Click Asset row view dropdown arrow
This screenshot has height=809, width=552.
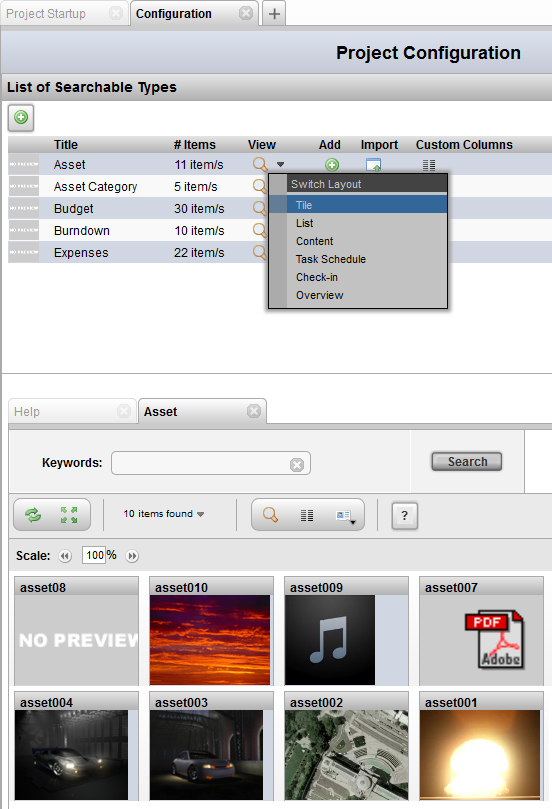coord(280,165)
